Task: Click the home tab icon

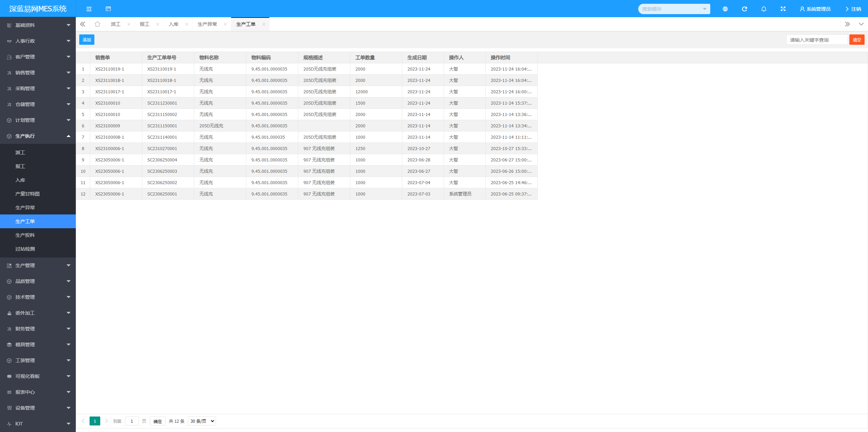Action: point(97,24)
